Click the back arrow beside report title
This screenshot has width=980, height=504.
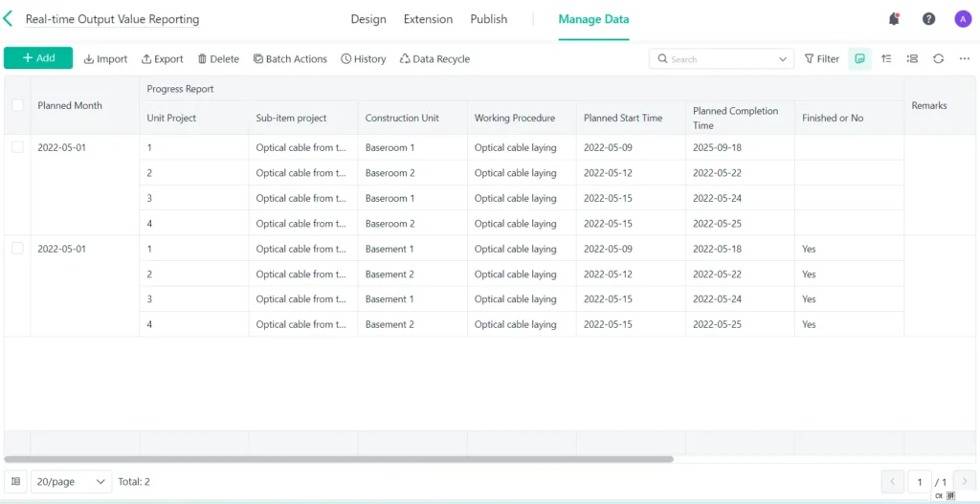pos(9,19)
